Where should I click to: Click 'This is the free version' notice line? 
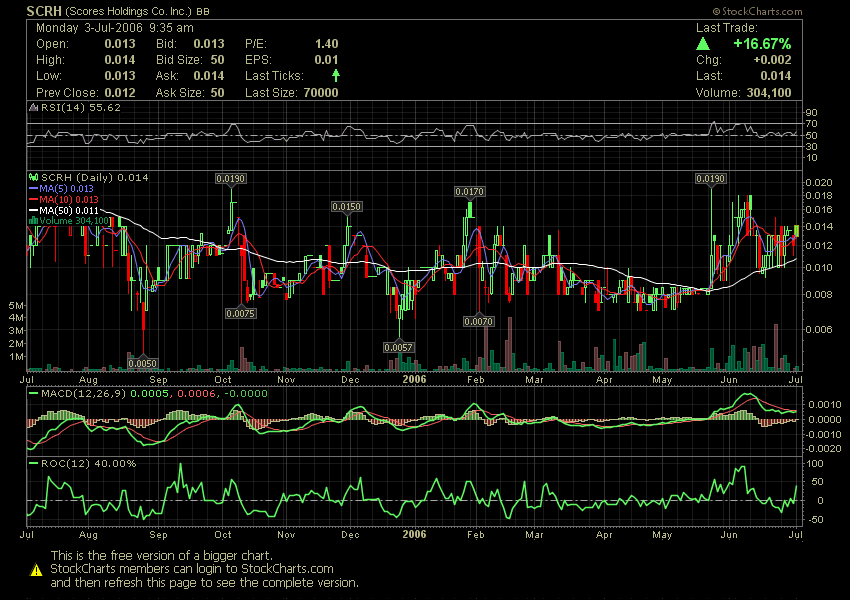(161, 556)
